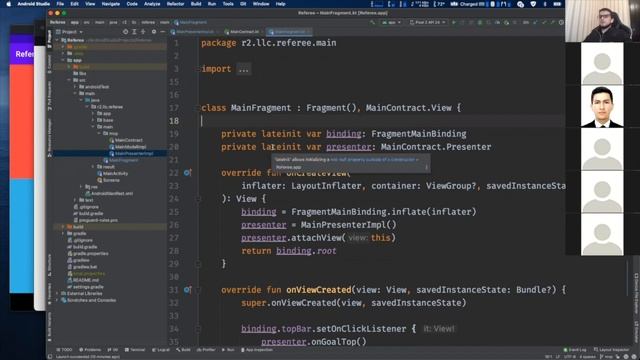The width and height of the screenshot is (640, 360).
Task: Click the green Run app button
Action: [x=453, y=22]
